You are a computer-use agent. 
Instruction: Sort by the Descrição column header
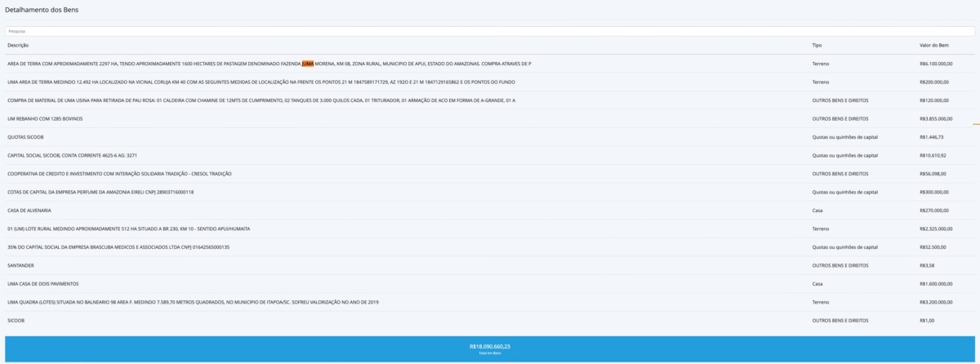click(18, 45)
